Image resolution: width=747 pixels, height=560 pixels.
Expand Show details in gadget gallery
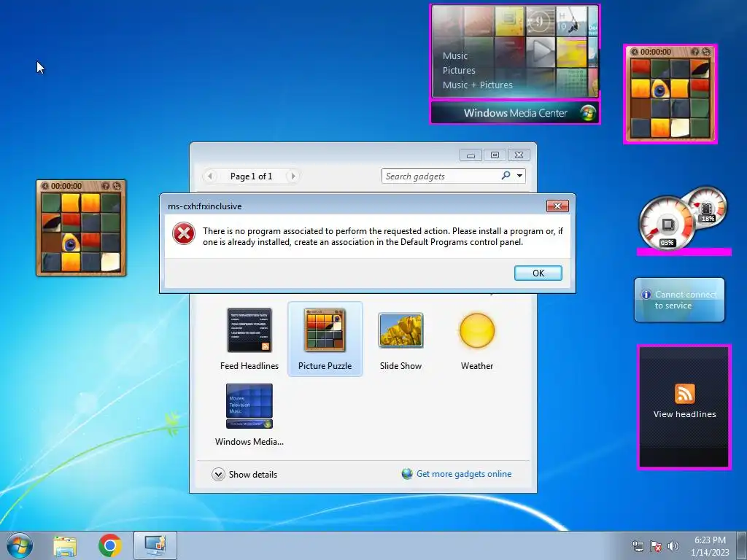coord(244,474)
